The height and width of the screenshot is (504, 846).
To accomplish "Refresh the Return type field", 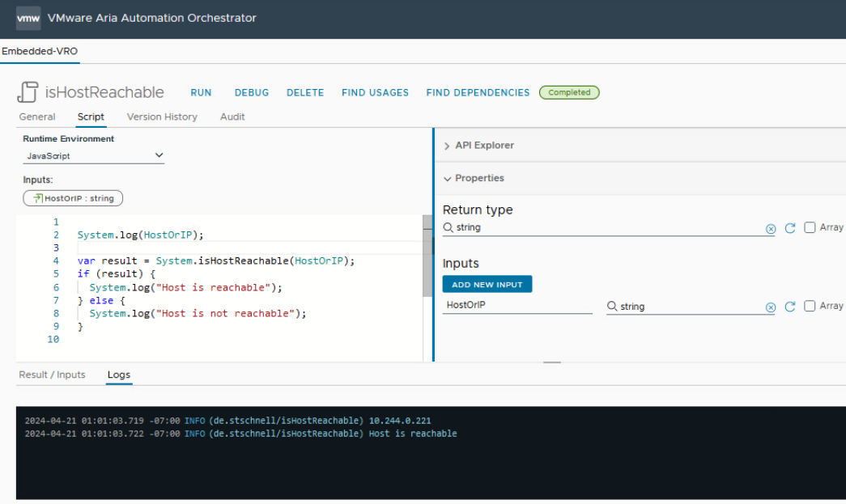I will (790, 228).
